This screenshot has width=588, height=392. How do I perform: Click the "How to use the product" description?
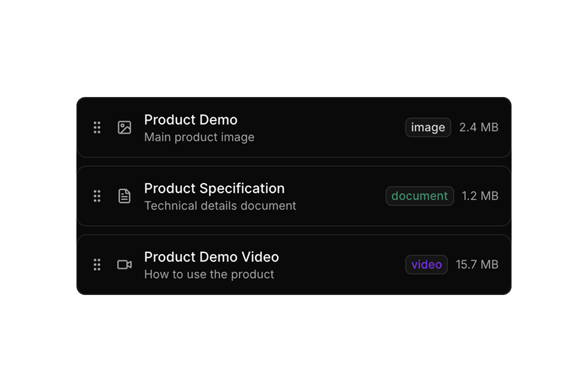[x=209, y=274]
